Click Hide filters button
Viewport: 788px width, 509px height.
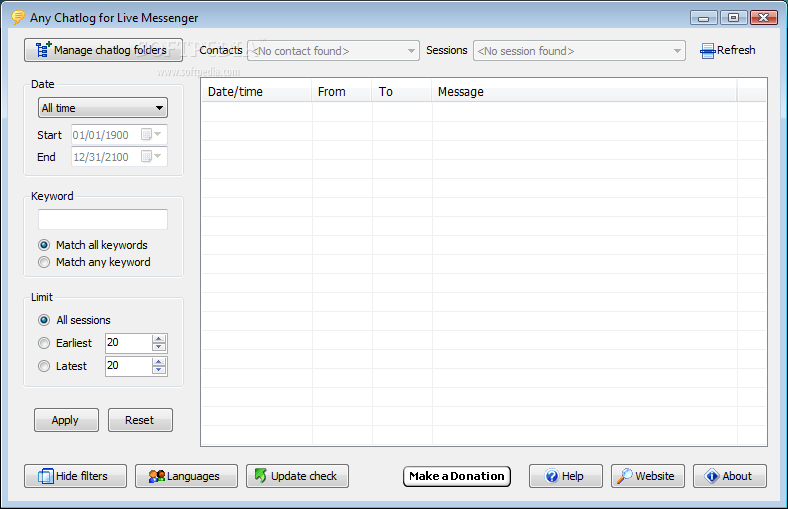75,476
